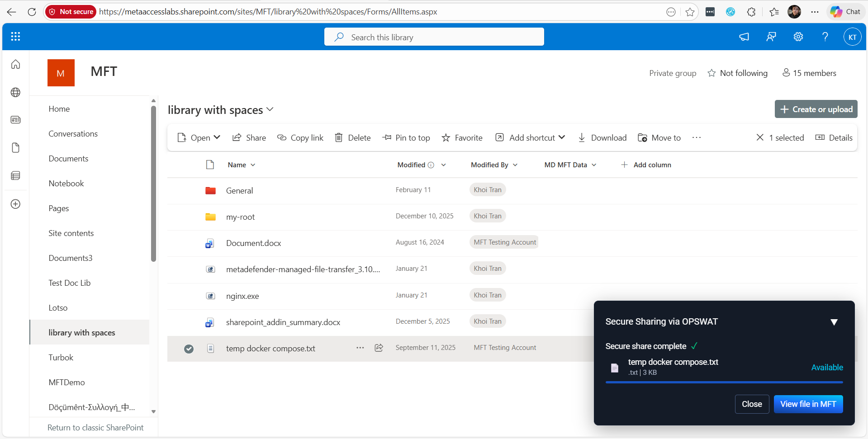This screenshot has width=868, height=439.
Task: Select the Home icon in the left rail
Action: pos(15,64)
